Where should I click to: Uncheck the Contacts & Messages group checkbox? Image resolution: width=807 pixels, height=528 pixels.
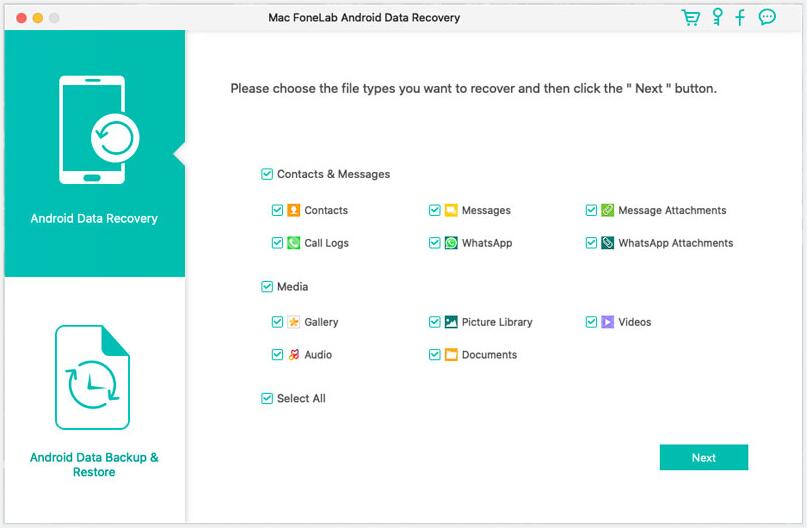[267, 174]
